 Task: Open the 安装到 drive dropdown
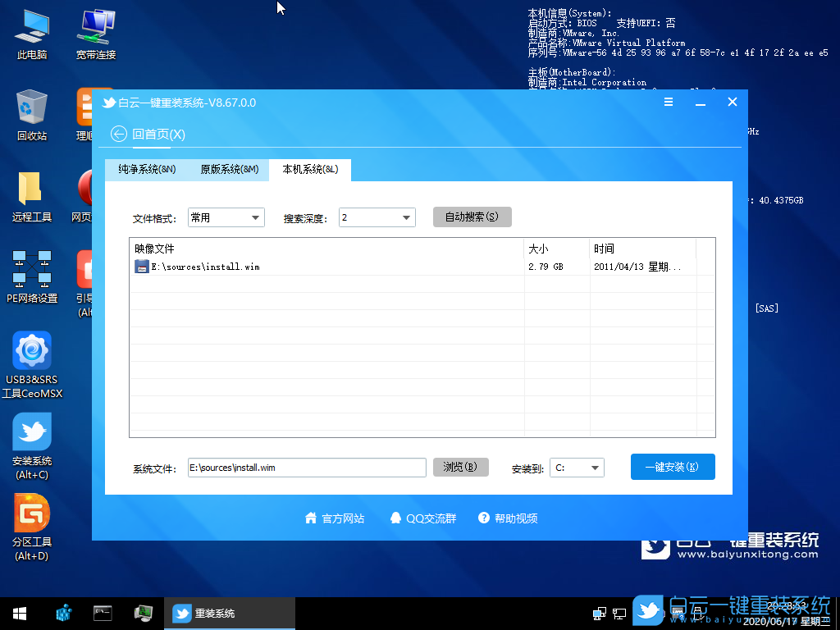coord(577,467)
